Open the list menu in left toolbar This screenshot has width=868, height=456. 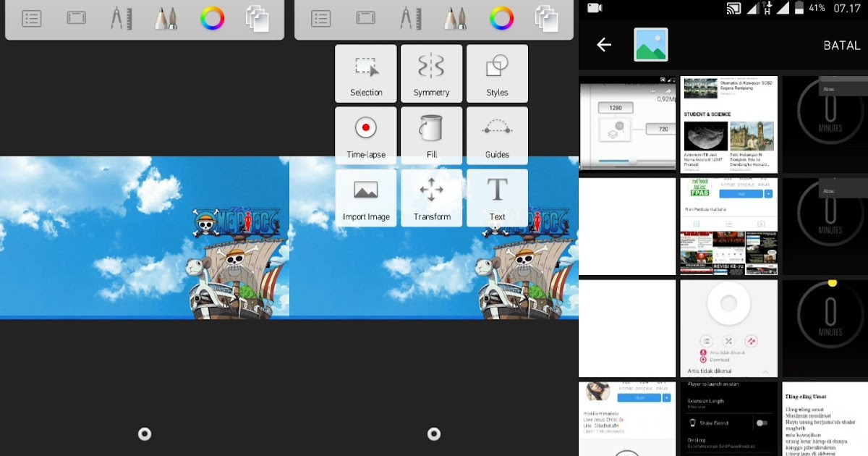click(32, 19)
